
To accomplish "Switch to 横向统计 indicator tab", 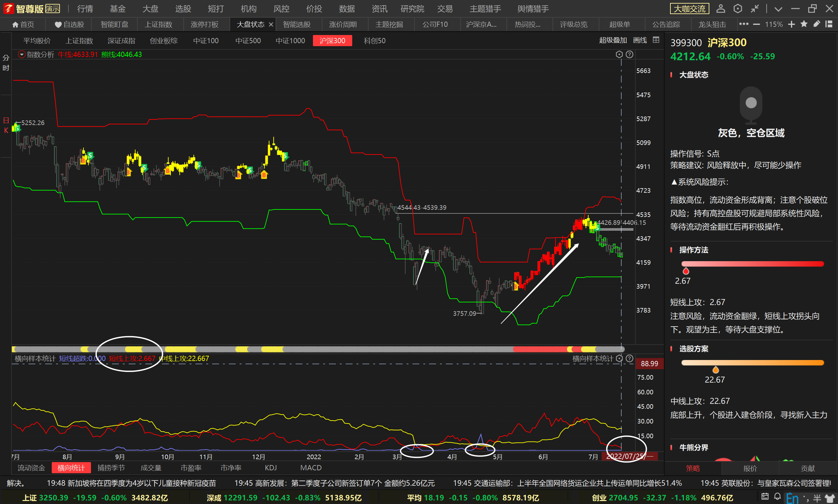I will coord(71,468).
